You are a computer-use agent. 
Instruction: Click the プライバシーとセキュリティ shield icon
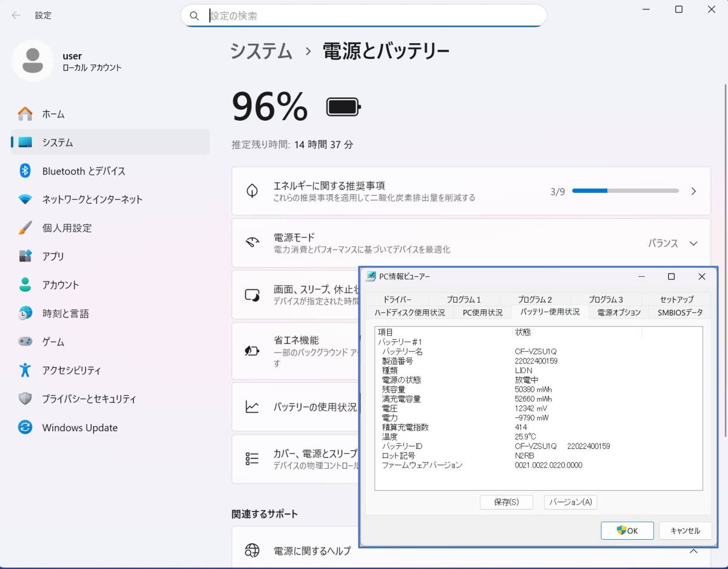click(25, 399)
